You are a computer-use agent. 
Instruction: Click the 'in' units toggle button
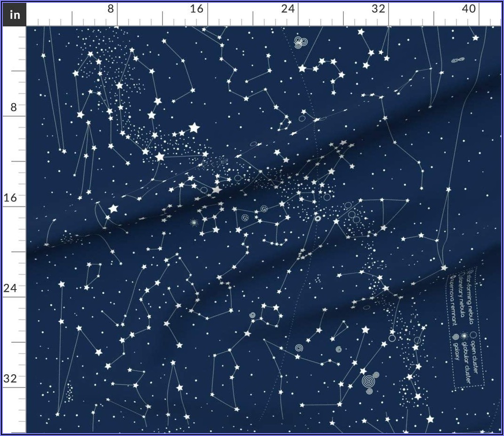point(15,15)
